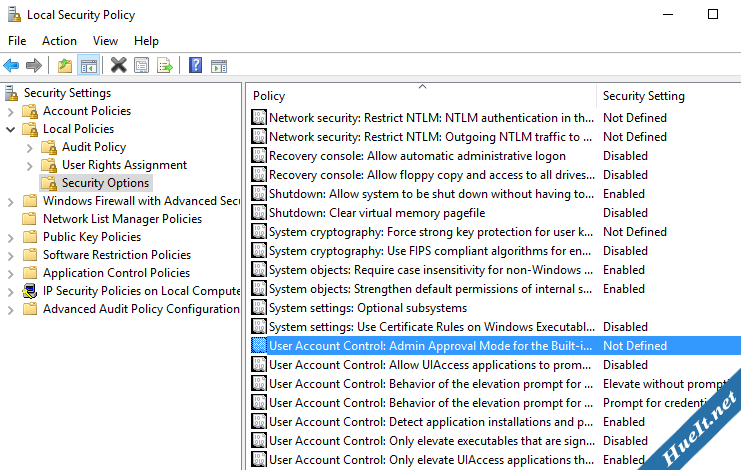This screenshot has height=470, width=741.
Task: Expand the Advanced Audit Policy Configuration node
Action: pyautogui.click(x=11, y=309)
